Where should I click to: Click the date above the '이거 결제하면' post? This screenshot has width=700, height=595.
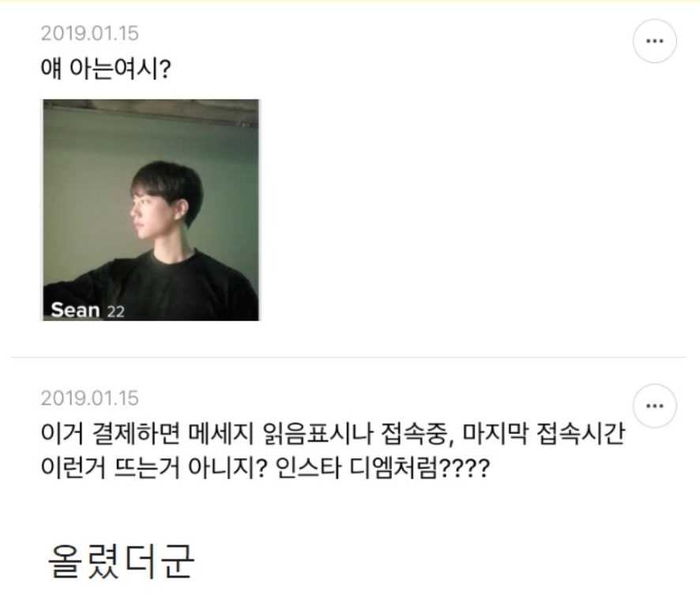[x=90, y=398]
